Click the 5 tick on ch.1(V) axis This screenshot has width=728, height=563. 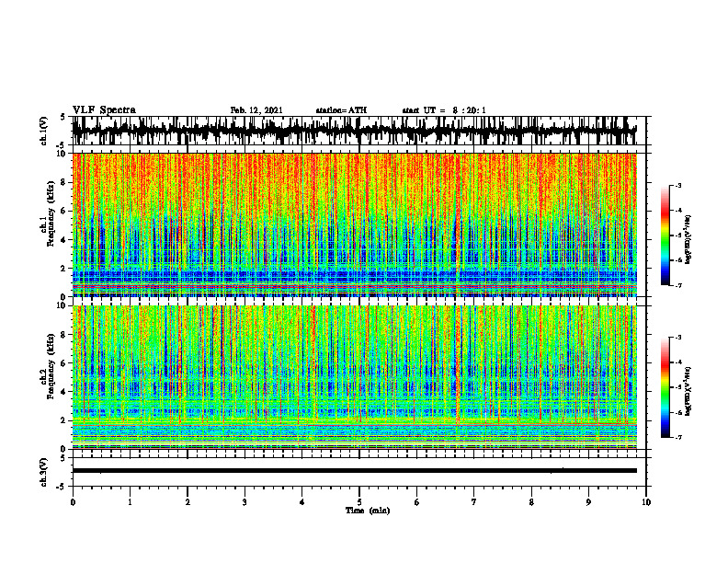pyautogui.click(x=63, y=118)
